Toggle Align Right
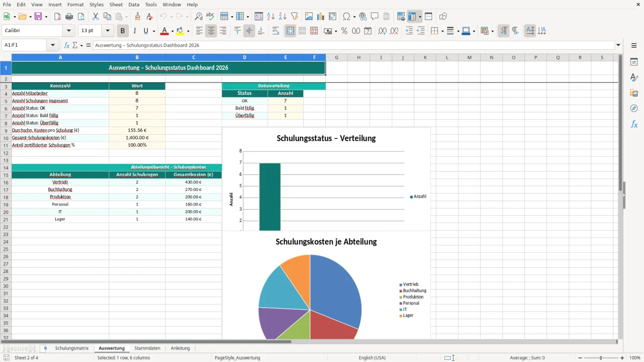The width and height of the screenshot is (644, 362). (x=223, y=31)
